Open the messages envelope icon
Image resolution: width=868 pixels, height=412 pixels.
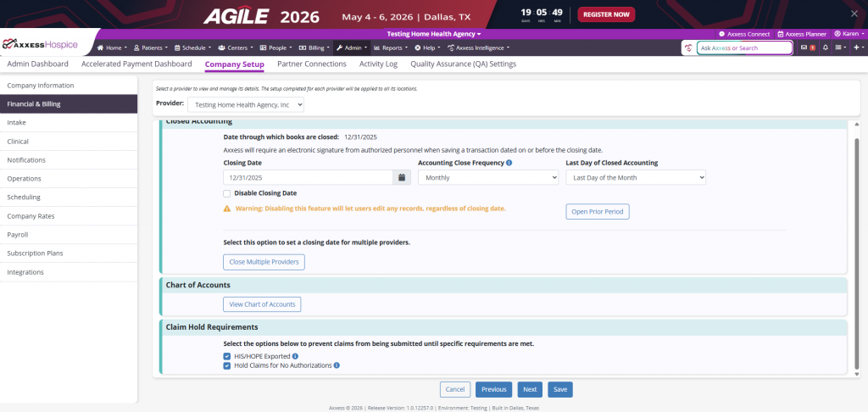click(804, 47)
